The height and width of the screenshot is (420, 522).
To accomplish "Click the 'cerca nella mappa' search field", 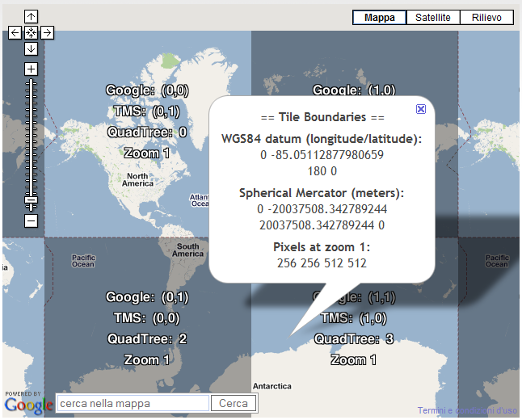I will tap(133, 403).
